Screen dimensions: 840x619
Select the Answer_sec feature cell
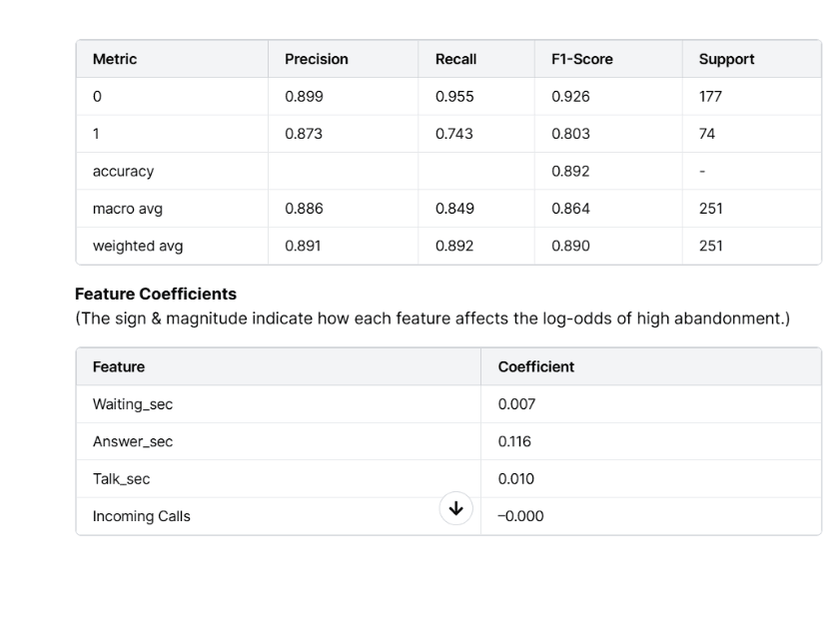133,441
